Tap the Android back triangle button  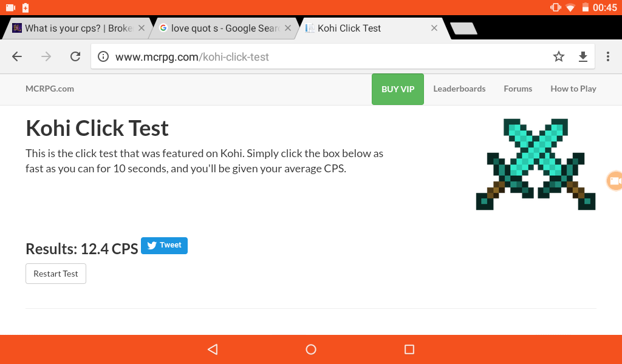pyautogui.click(x=213, y=349)
